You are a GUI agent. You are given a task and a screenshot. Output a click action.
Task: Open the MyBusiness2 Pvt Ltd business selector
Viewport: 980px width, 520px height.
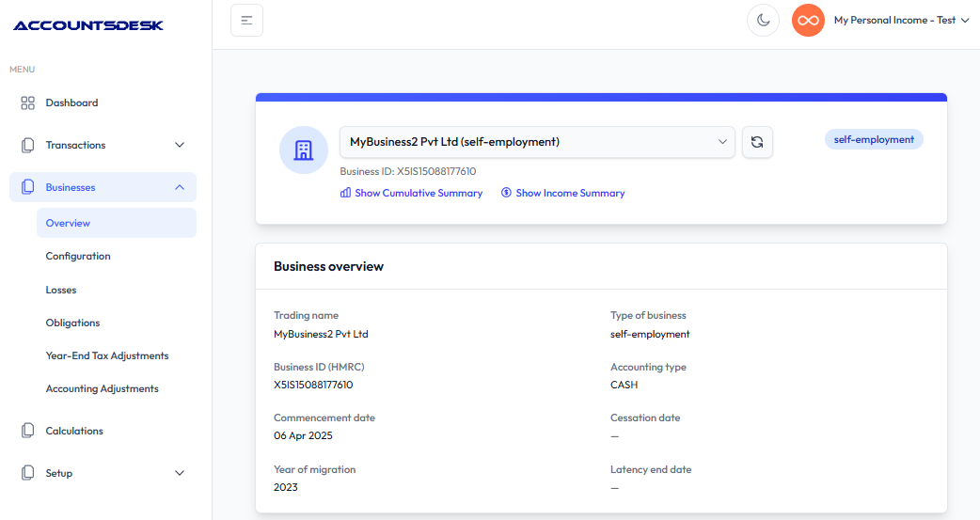tap(538, 142)
